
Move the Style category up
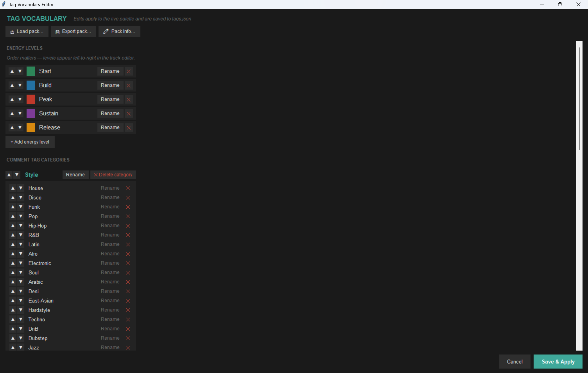pyautogui.click(x=9, y=175)
